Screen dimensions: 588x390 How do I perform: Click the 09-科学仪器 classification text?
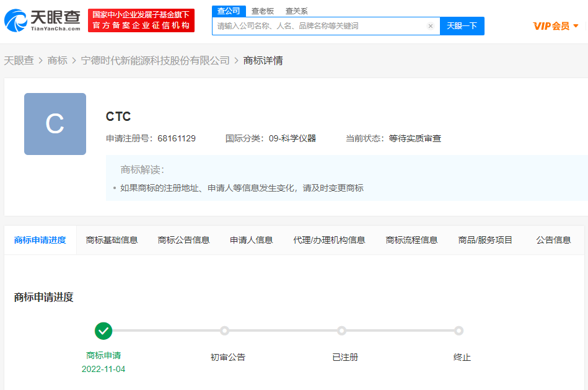click(x=292, y=138)
